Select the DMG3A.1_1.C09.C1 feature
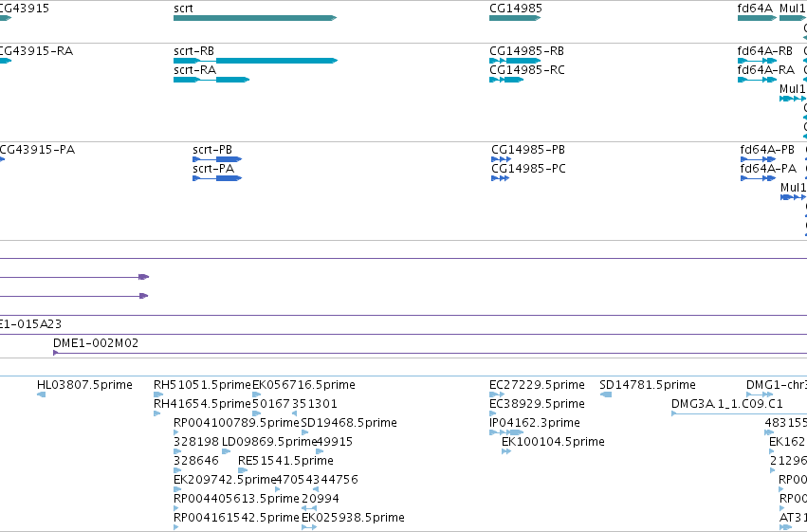This screenshot has height=532, width=807. tap(739, 413)
